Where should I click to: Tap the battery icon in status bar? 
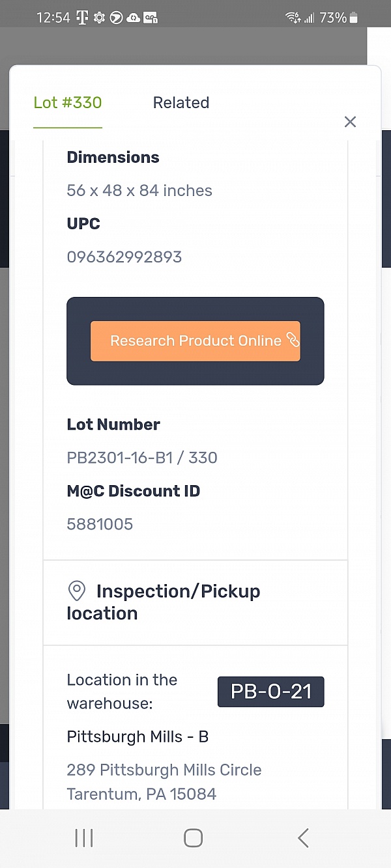(x=354, y=18)
